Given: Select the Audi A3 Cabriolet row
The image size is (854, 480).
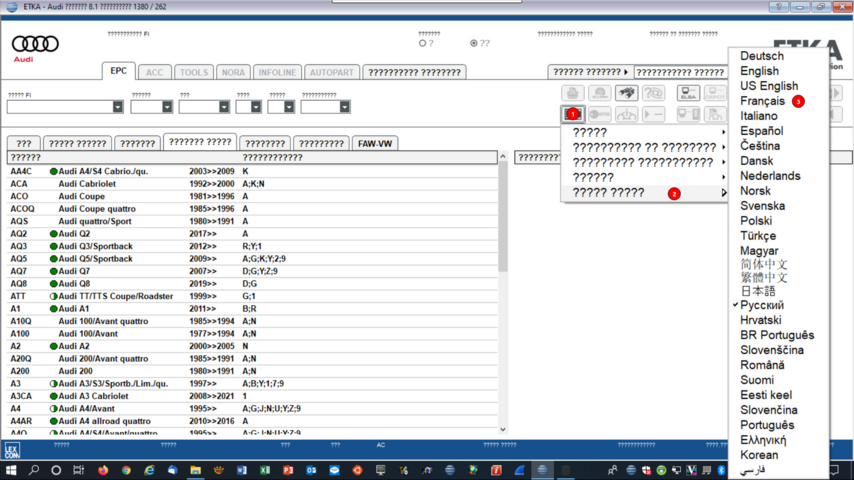Looking at the screenshot, I should [252, 396].
